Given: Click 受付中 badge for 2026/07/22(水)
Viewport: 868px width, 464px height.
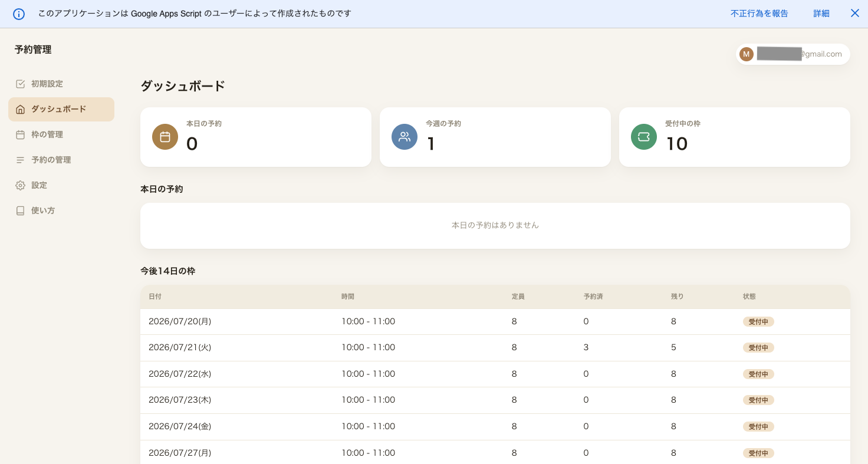Looking at the screenshot, I should pyautogui.click(x=758, y=374).
